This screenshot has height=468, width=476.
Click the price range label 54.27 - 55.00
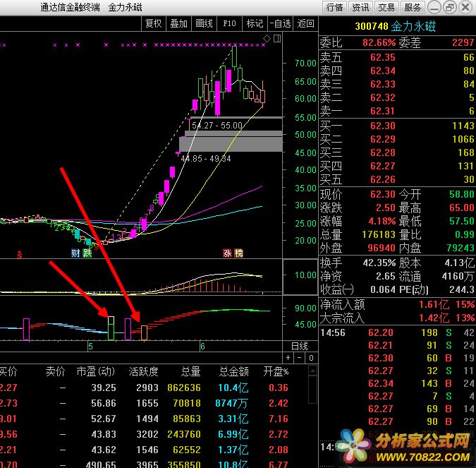(x=217, y=126)
